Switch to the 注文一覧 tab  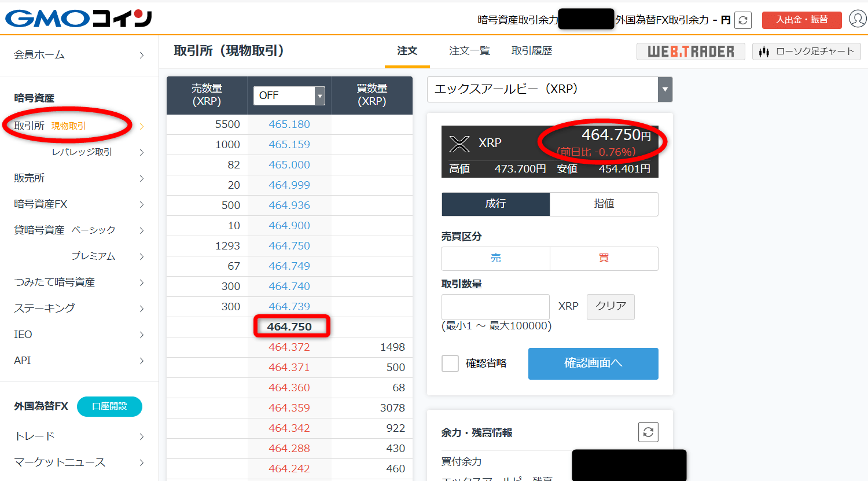[469, 51]
